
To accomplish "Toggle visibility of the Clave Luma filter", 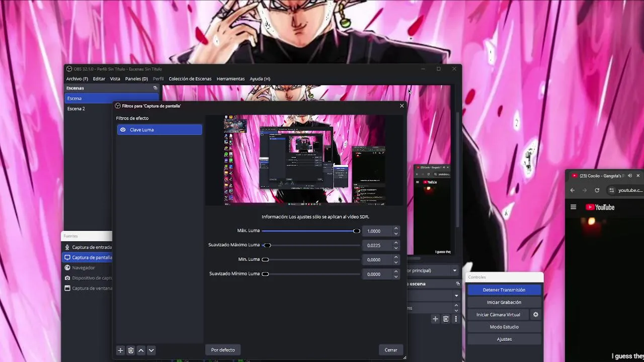I will [123, 130].
